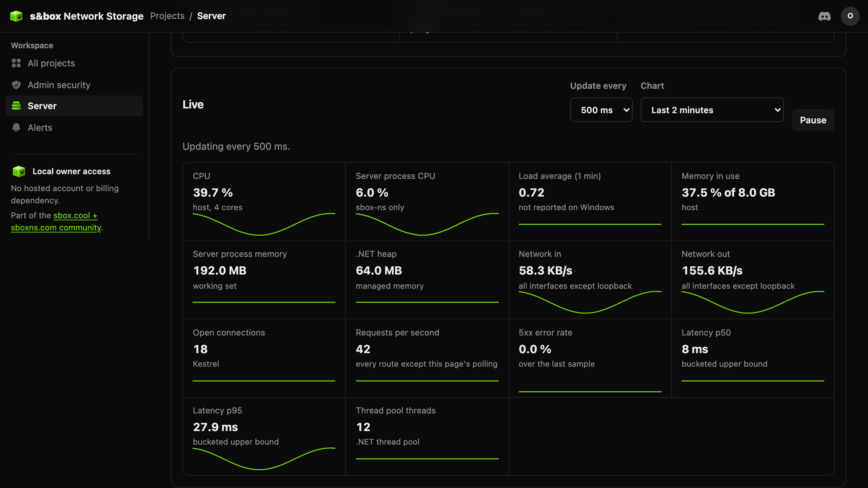Click the All projects grid icon

16,63
